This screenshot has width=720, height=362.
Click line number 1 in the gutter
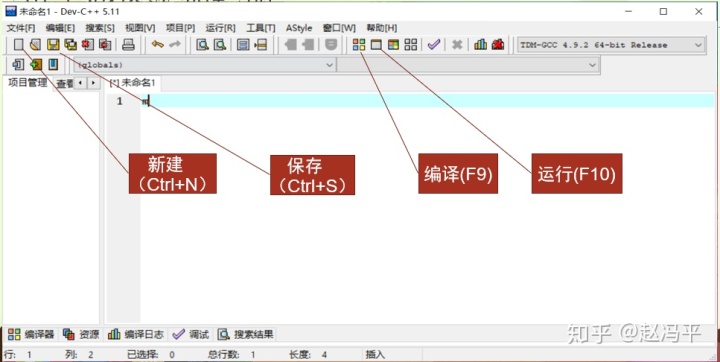[119, 101]
